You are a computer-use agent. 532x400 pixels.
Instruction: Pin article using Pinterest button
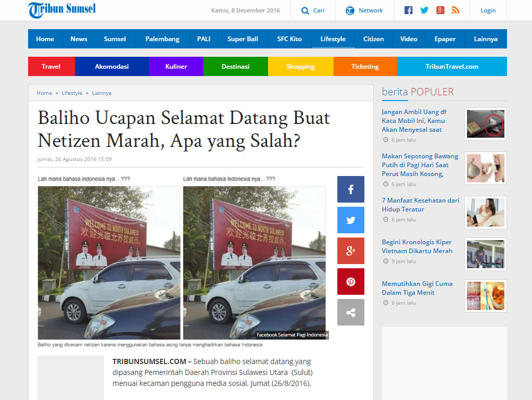pyautogui.click(x=350, y=281)
